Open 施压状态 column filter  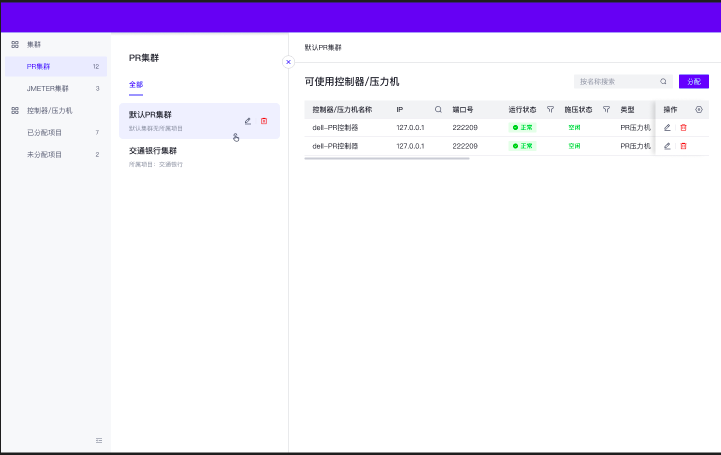(x=606, y=109)
